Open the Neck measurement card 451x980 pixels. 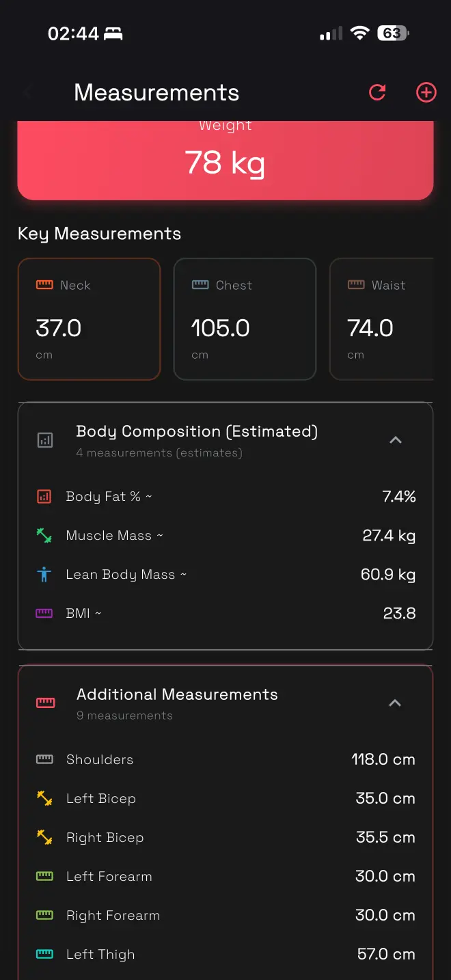click(x=89, y=318)
